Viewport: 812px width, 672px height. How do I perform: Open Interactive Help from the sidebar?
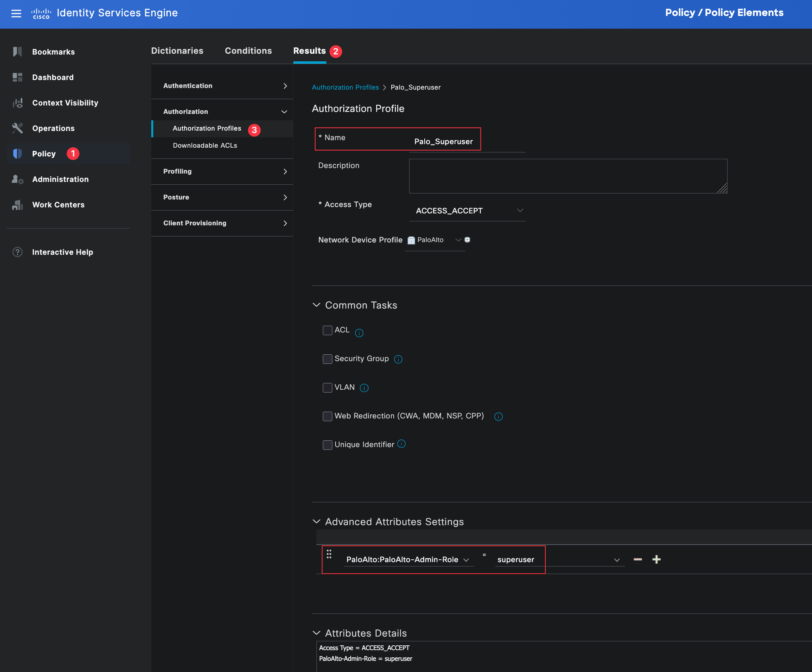click(x=62, y=252)
